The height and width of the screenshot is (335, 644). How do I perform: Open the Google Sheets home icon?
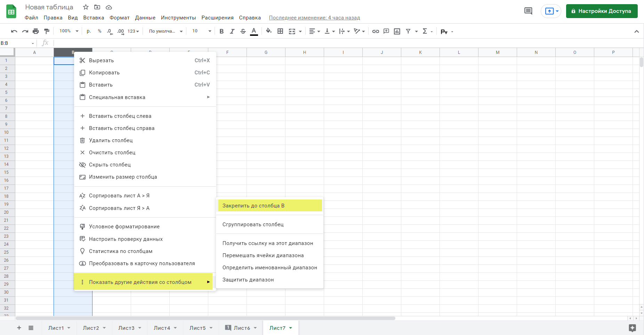point(11,11)
